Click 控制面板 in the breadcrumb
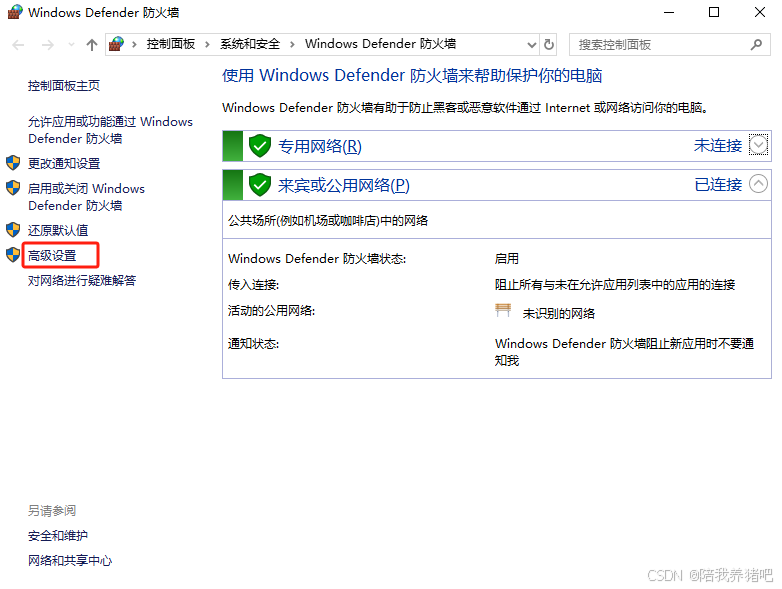The height and width of the screenshot is (589, 782). 171,44
